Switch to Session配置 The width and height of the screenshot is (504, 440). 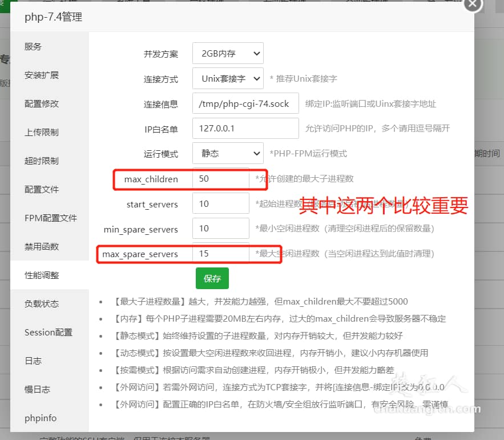pyautogui.click(x=47, y=332)
